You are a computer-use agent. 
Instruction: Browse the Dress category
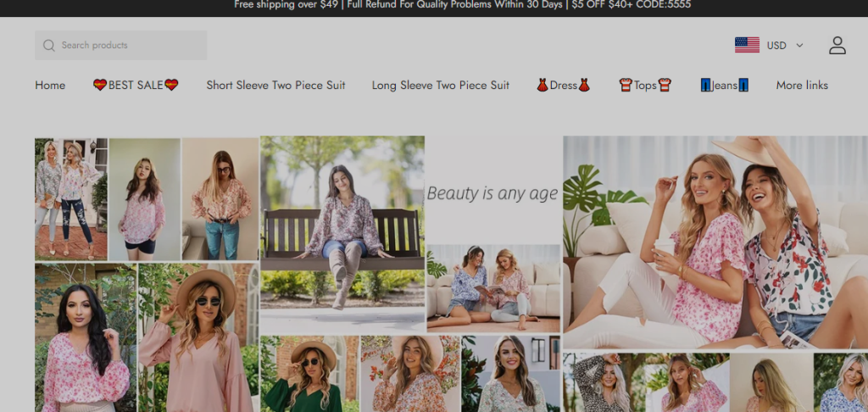[563, 86]
